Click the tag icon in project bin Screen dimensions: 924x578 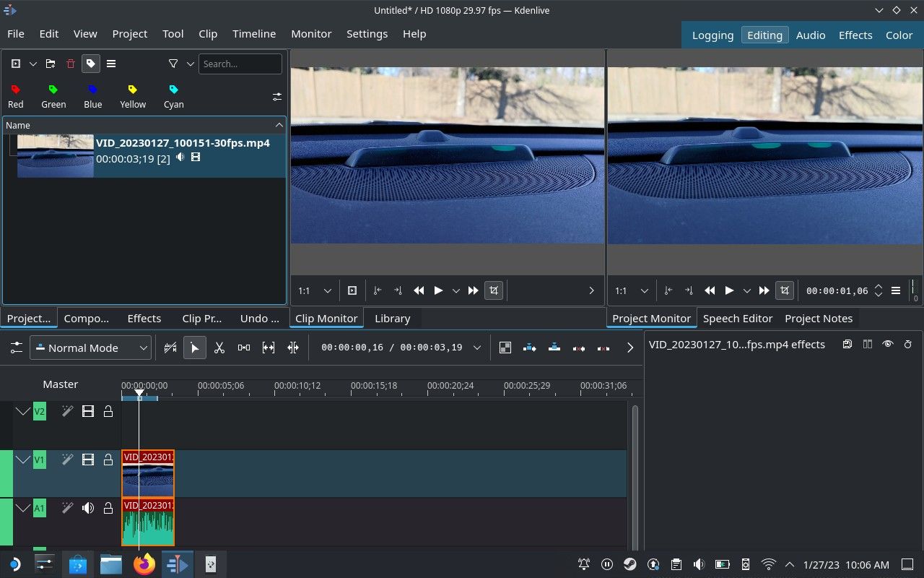pos(91,64)
